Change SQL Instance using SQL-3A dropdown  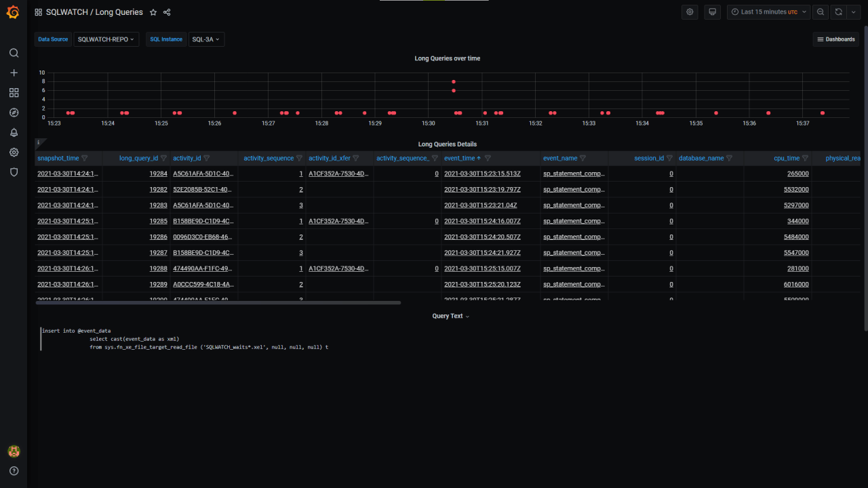[x=206, y=39]
